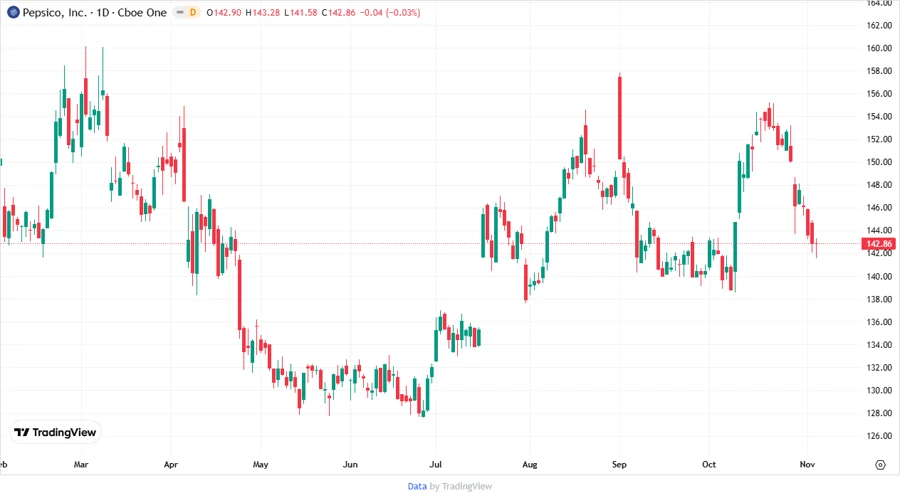Click the tall red September 1 candle
Viewport: 900px width, 498px height.
click(x=620, y=118)
